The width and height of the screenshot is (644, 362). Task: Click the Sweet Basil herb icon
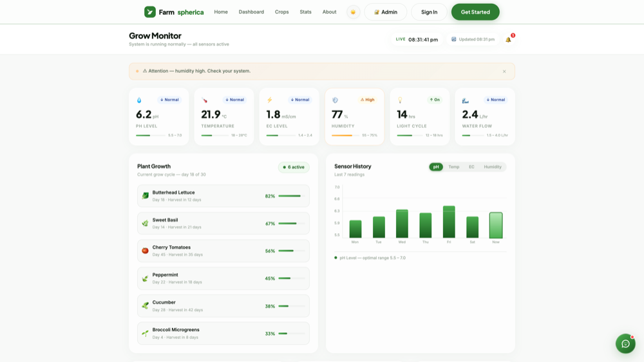pyautogui.click(x=145, y=224)
